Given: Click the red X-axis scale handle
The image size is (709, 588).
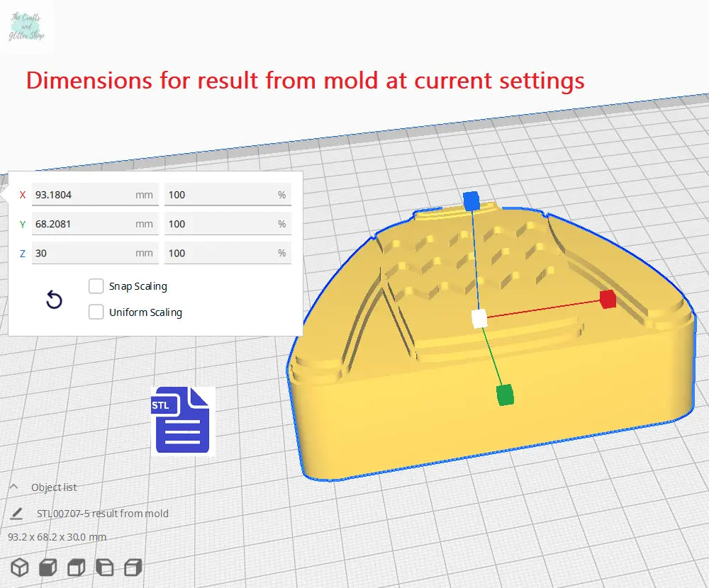Looking at the screenshot, I should 608,299.
